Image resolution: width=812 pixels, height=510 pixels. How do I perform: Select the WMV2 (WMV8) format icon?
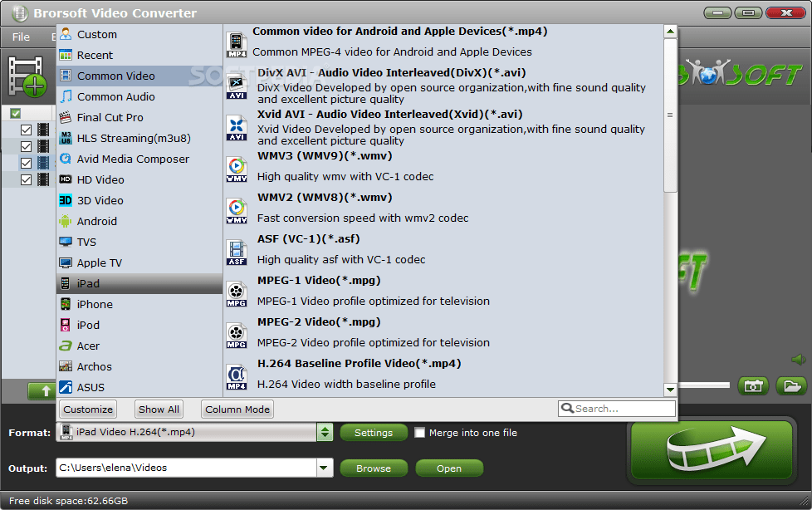tap(237, 211)
